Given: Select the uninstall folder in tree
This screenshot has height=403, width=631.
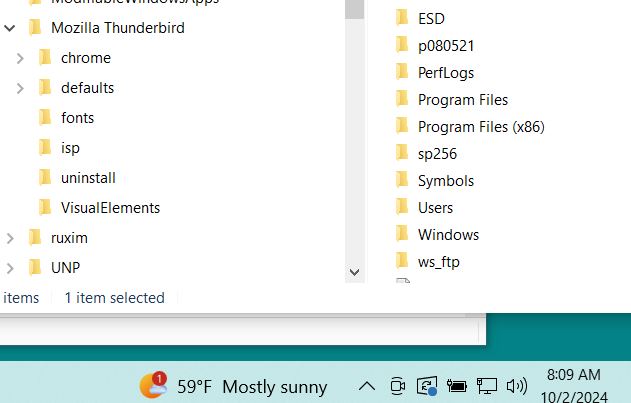Looking at the screenshot, I should pos(88,178).
